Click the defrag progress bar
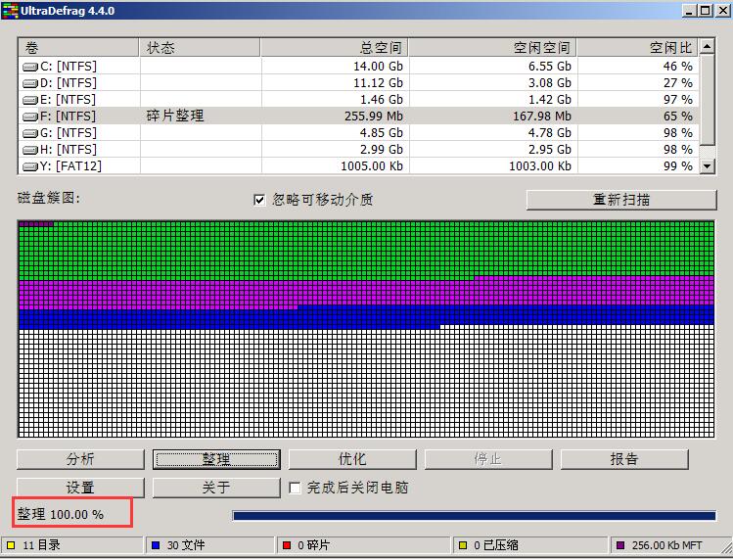Image resolution: width=733 pixels, height=560 pixels. point(474,516)
